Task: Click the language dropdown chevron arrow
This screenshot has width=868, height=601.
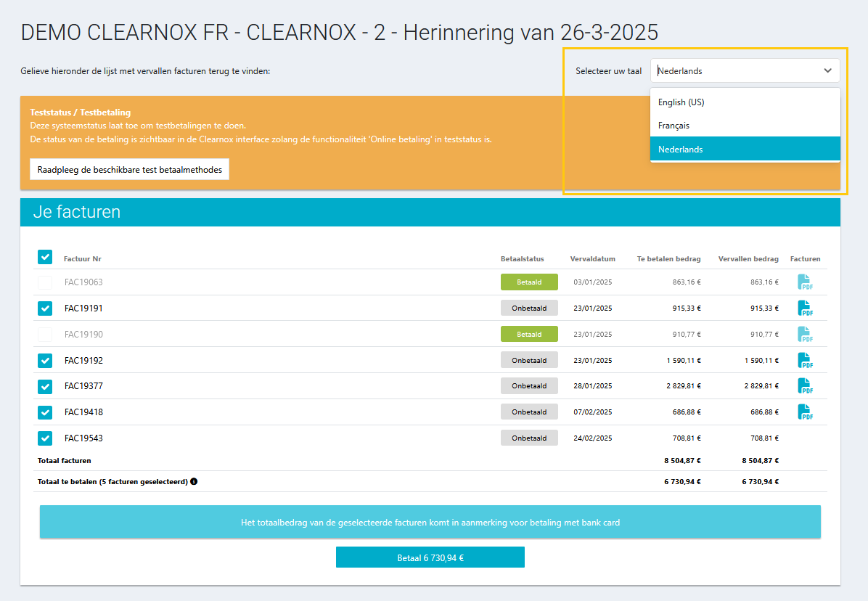Action: coord(827,71)
